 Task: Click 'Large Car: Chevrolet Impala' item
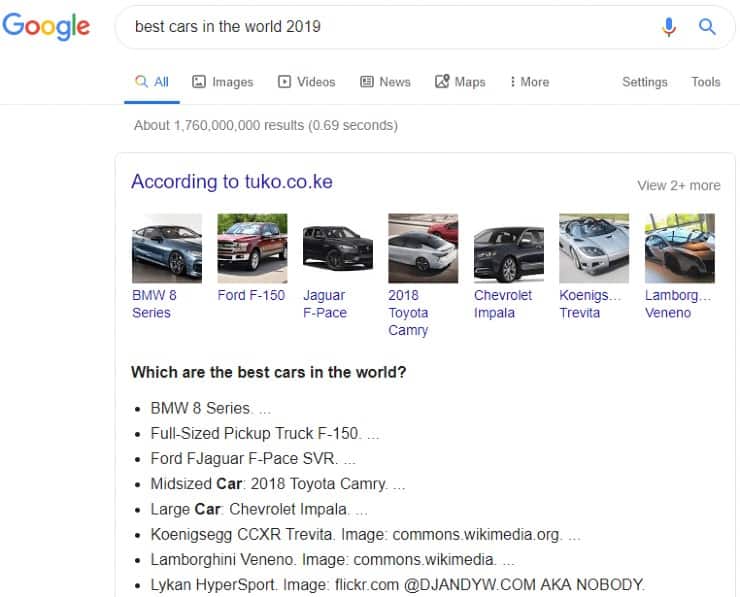tap(259, 509)
